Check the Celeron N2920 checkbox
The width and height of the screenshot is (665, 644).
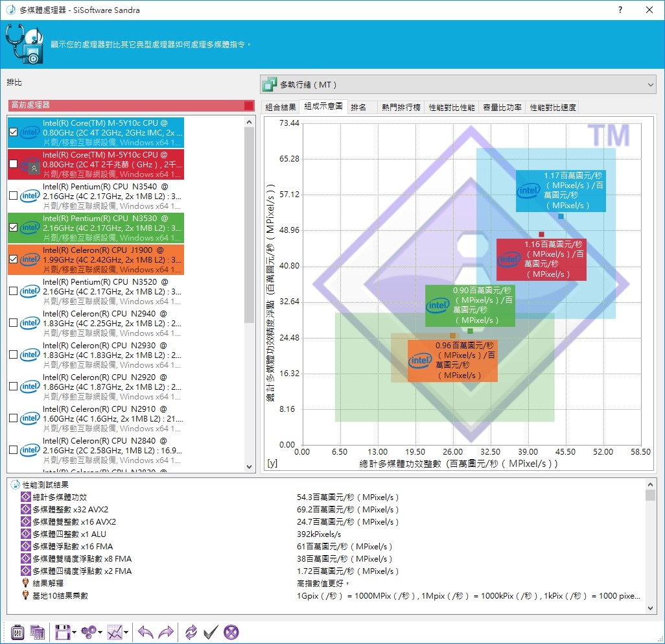(x=13, y=387)
